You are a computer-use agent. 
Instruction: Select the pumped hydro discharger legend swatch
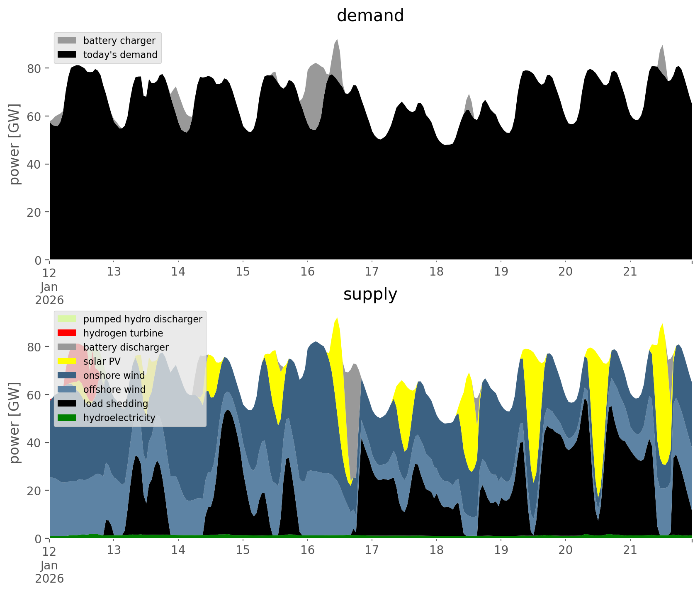point(67,319)
